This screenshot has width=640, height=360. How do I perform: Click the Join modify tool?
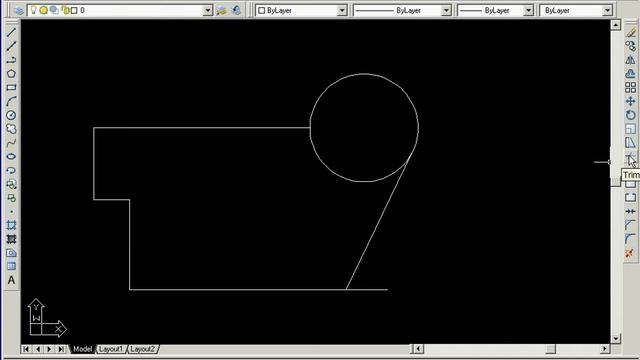(x=631, y=211)
